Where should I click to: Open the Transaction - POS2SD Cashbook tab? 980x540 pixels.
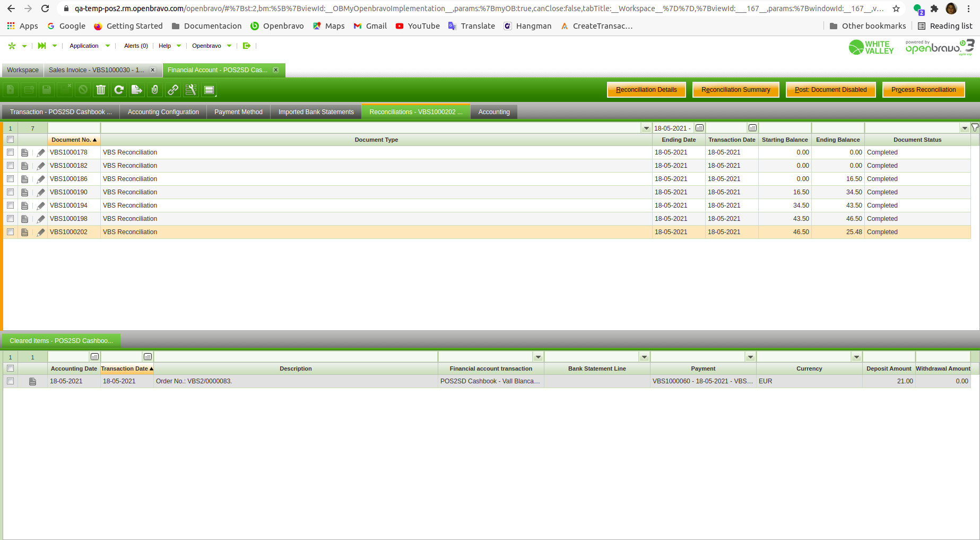point(61,112)
